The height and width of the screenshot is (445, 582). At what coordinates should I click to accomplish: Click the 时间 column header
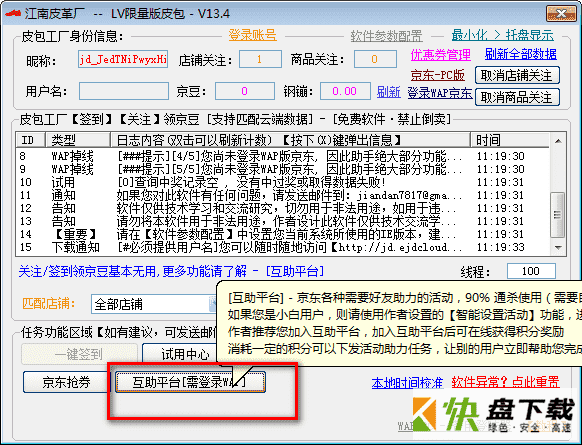tap(509, 140)
